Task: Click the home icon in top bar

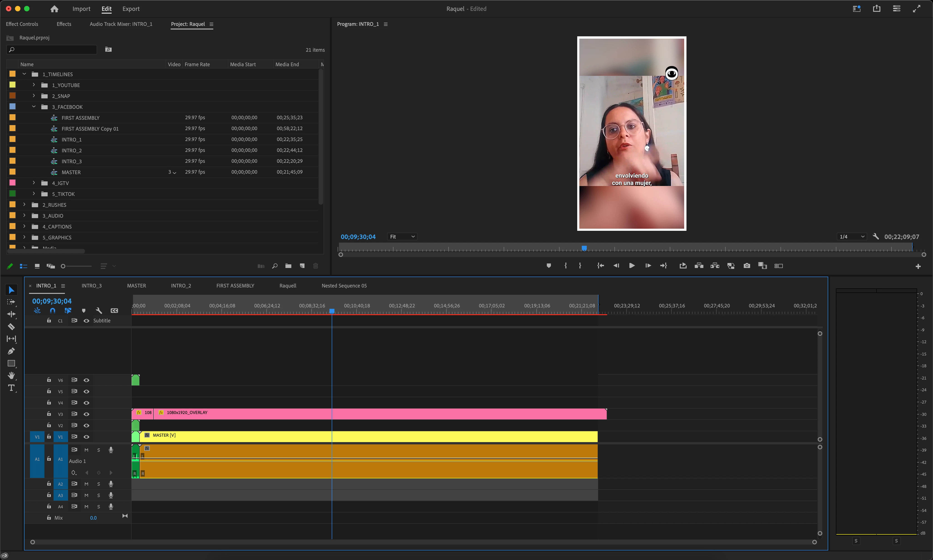Action: tap(54, 9)
